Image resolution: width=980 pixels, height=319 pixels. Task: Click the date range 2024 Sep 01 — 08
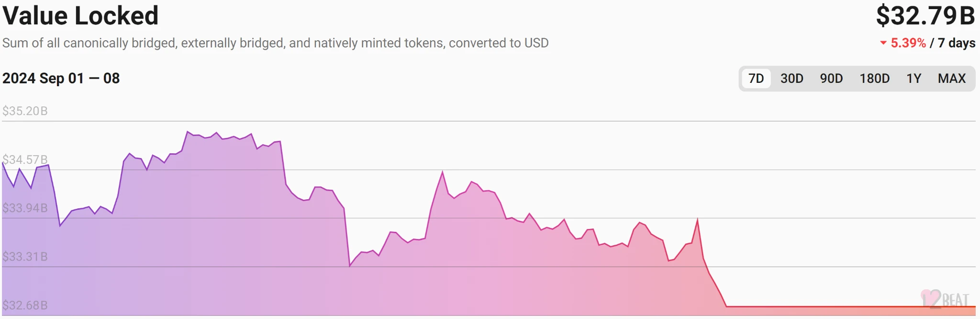(x=61, y=79)
